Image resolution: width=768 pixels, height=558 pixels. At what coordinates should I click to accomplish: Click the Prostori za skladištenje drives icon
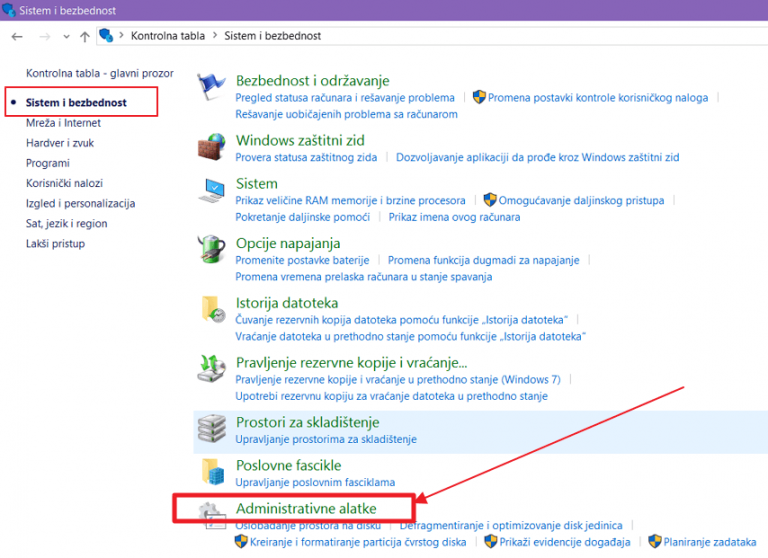[x=212, y=428]
